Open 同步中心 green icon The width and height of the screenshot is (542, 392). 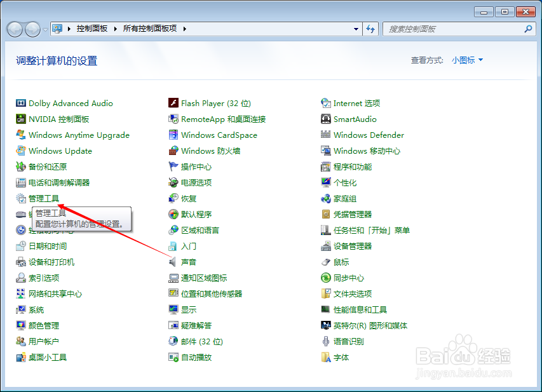325,278
